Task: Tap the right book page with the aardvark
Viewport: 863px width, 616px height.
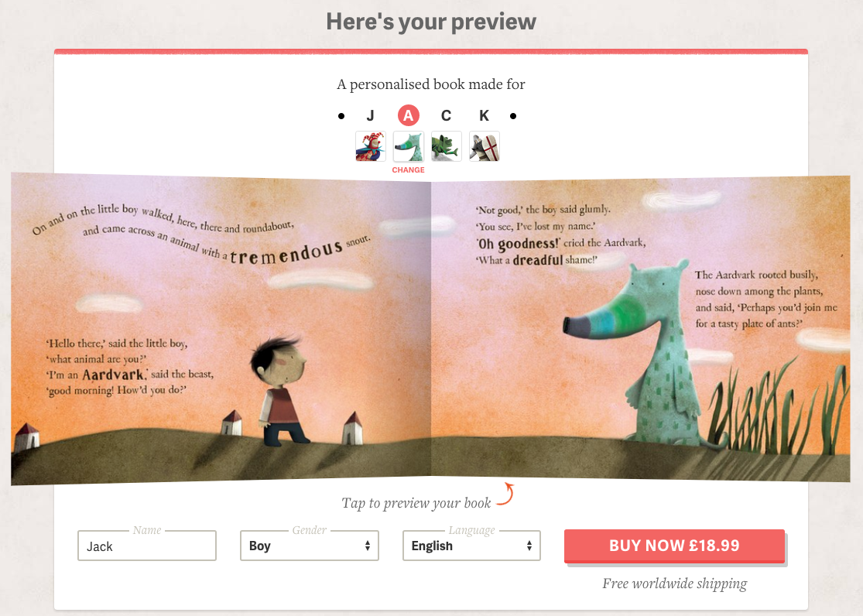Action: [x=641, y=329]
